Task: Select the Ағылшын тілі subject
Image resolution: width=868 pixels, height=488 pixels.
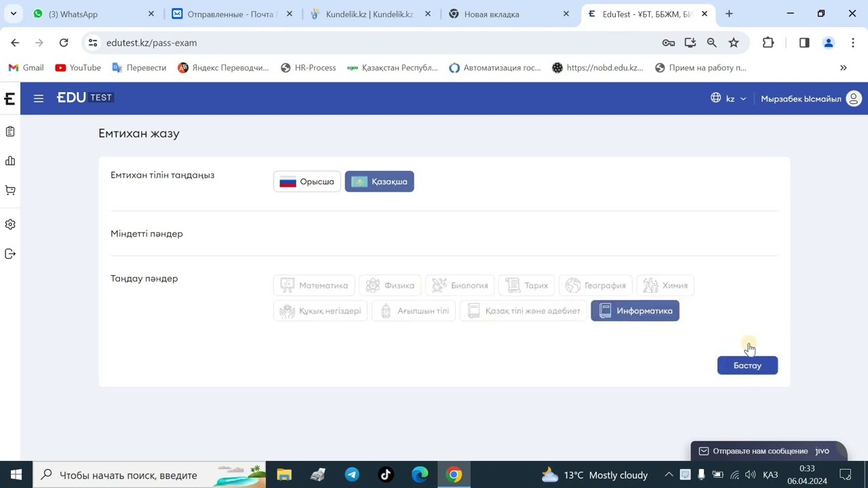Action: tap(414, 311)
